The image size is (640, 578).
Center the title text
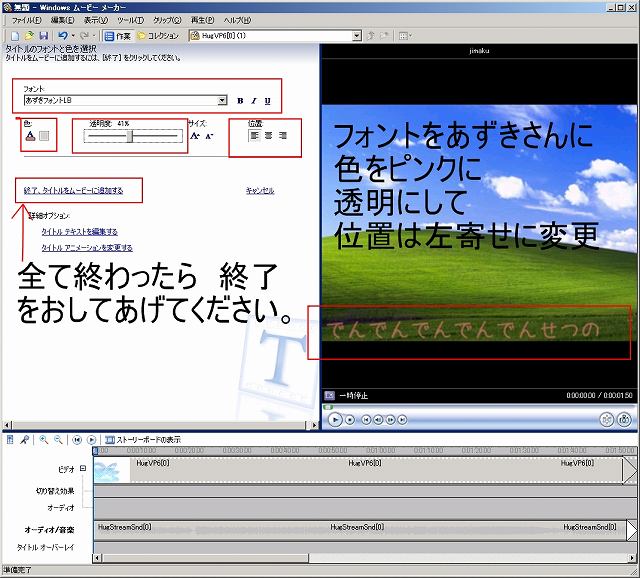(x=269, y=136)
